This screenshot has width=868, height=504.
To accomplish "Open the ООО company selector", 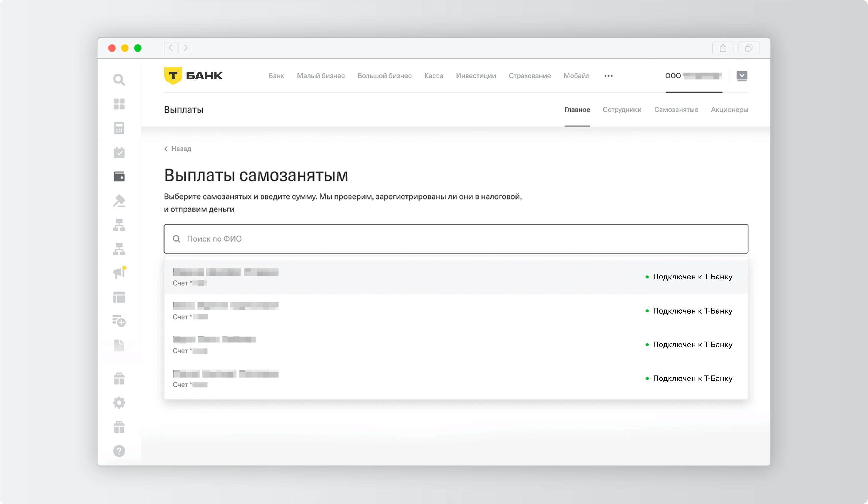I will pyautogui.click(x=693, y=76).
